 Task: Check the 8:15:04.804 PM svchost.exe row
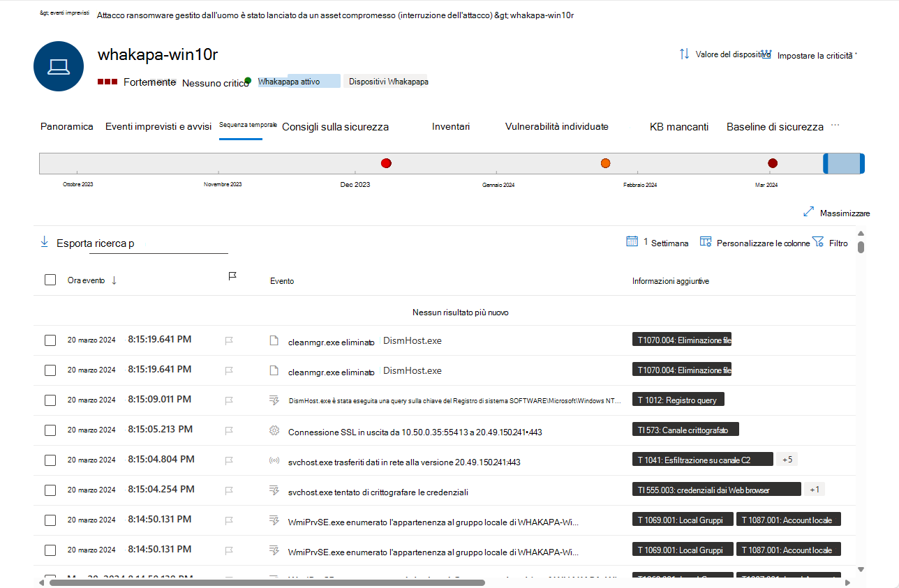click(x=50, y=460)
